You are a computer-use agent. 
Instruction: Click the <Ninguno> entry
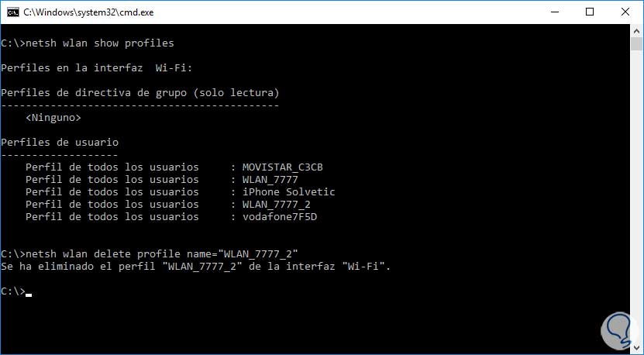[x=53, y=117]
